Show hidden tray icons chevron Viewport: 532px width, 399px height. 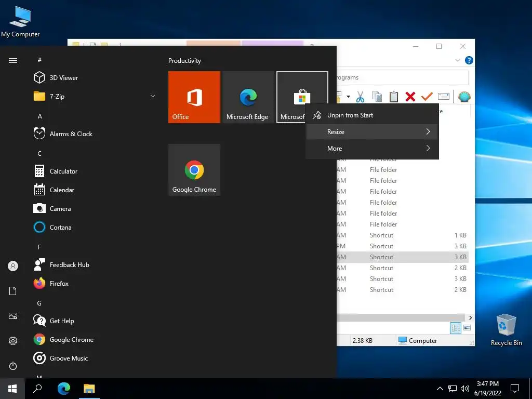click(x=440, y=389)
